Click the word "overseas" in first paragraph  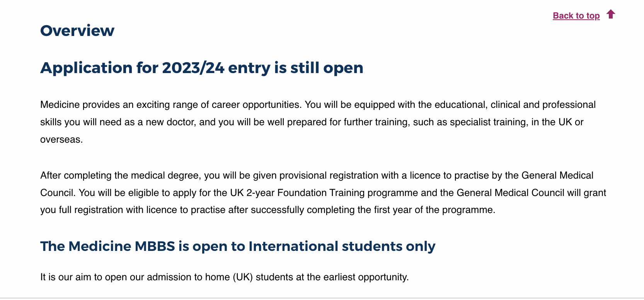click(61, 140)
